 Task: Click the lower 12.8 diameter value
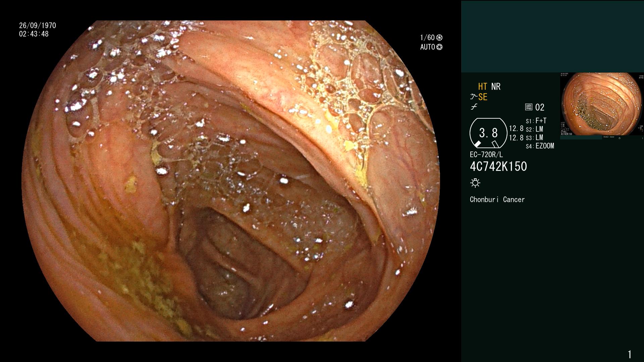pyautogui.click(x=516, y=138)
